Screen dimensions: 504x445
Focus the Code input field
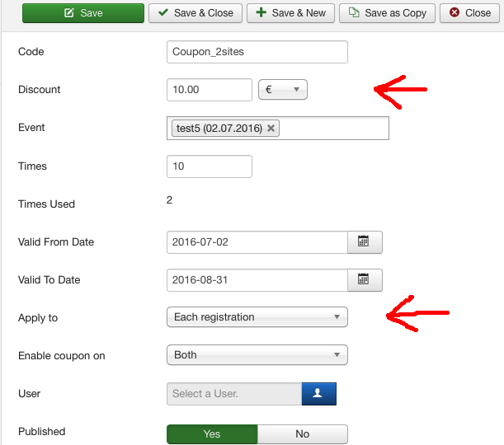click(x=257, y=52)
